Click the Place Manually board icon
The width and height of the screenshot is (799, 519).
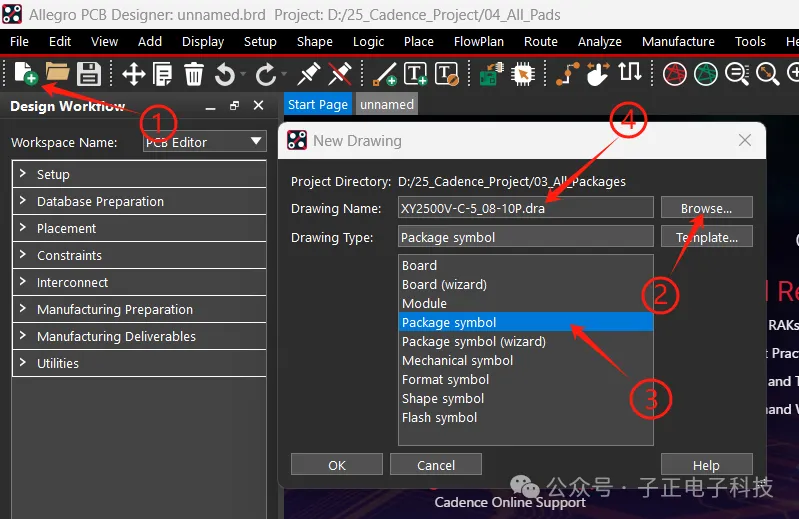click(491, 74)
